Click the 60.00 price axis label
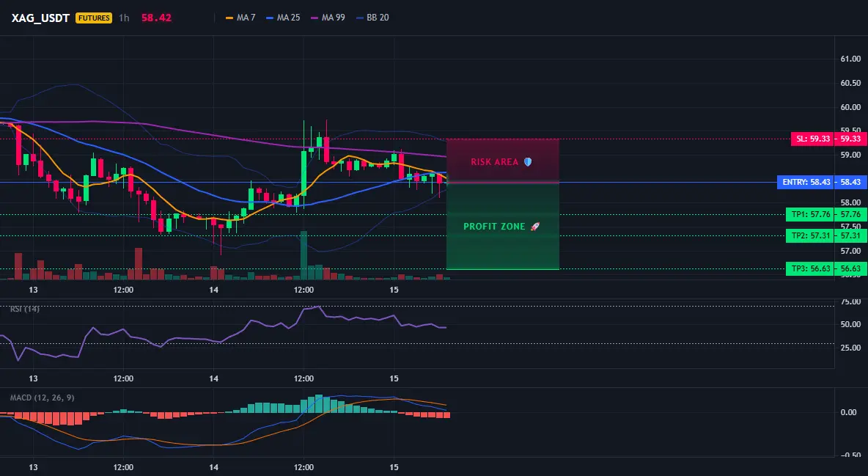Screen dimensions: 868x476 [x=850, y=107]
